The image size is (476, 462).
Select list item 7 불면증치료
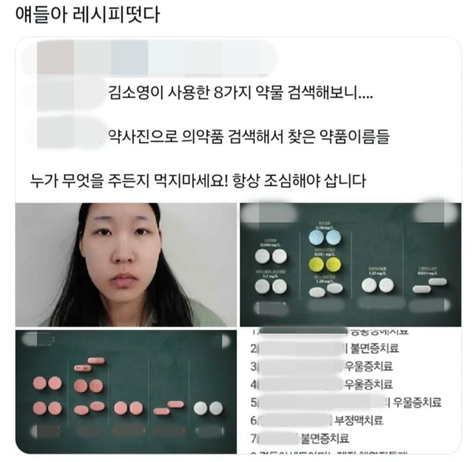tap(300, 438)
